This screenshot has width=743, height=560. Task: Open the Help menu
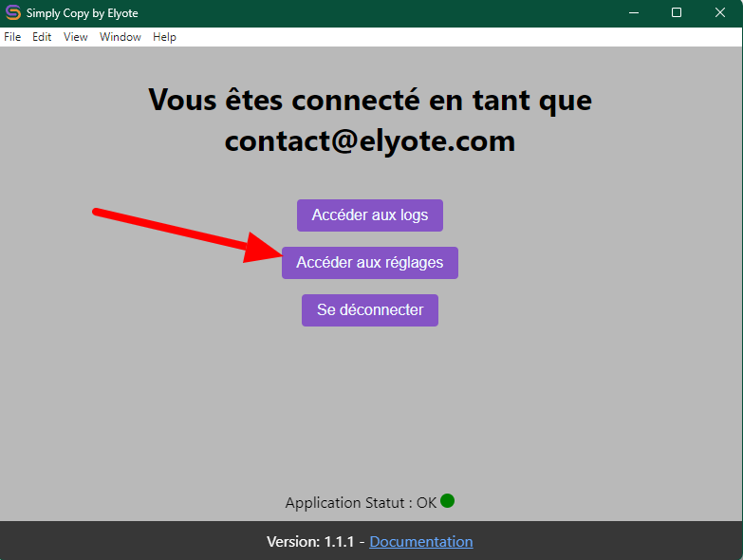tap(164, 37)
